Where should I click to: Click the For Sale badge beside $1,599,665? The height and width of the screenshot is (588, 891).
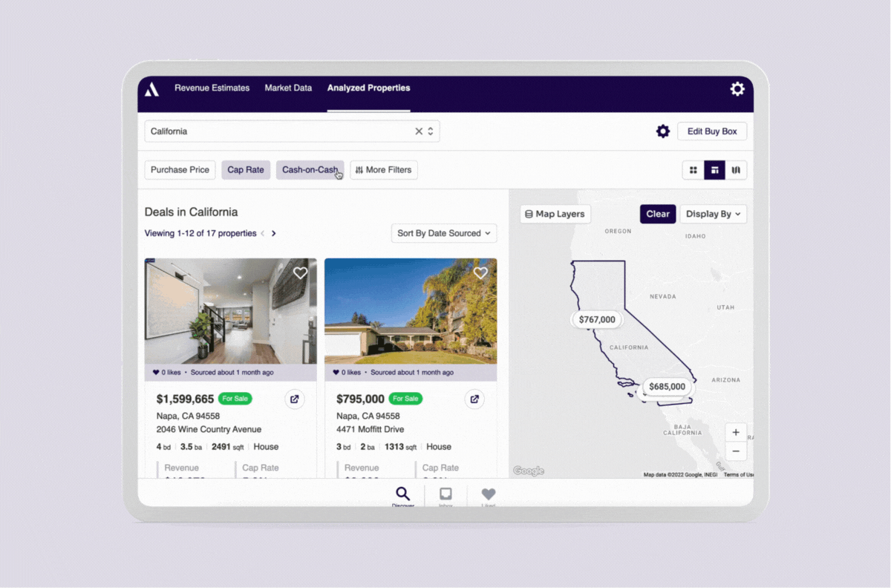click(x=235, y=399)
